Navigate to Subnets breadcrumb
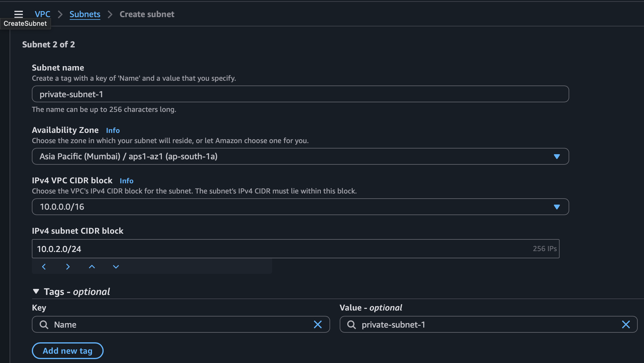The image size is (644, 363). coord(85,14)
